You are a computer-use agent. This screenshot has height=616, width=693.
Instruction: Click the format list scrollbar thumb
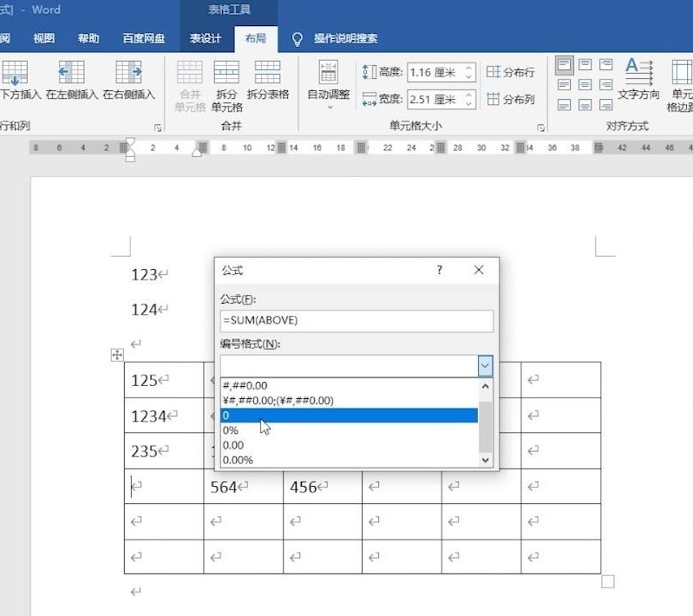point(486,426)
